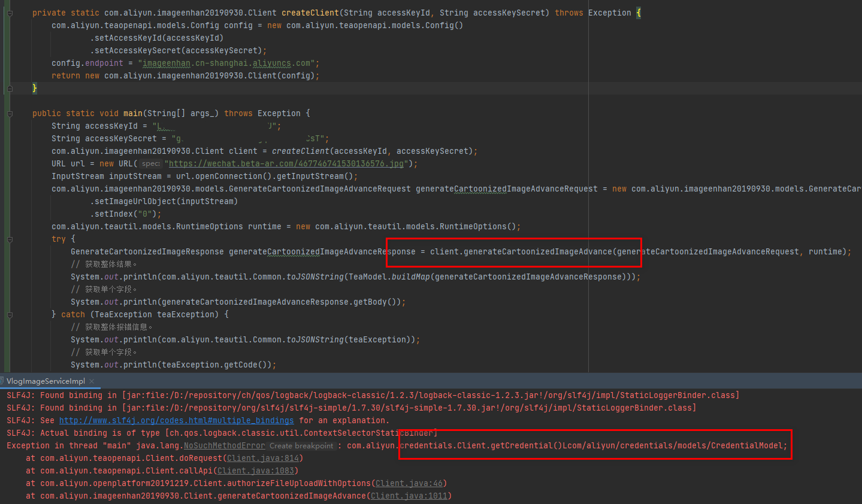
Task: Open the wechat.beta-ar.com jpg URL in code
Action: tap(286, 163)
